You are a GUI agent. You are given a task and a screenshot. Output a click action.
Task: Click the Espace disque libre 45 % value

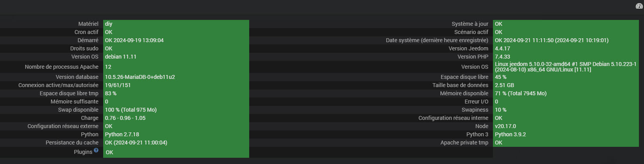click(501, 77)
